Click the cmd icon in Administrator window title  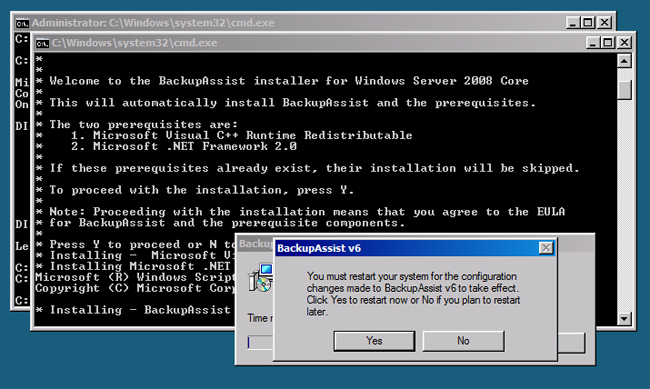tap(22, 23)
